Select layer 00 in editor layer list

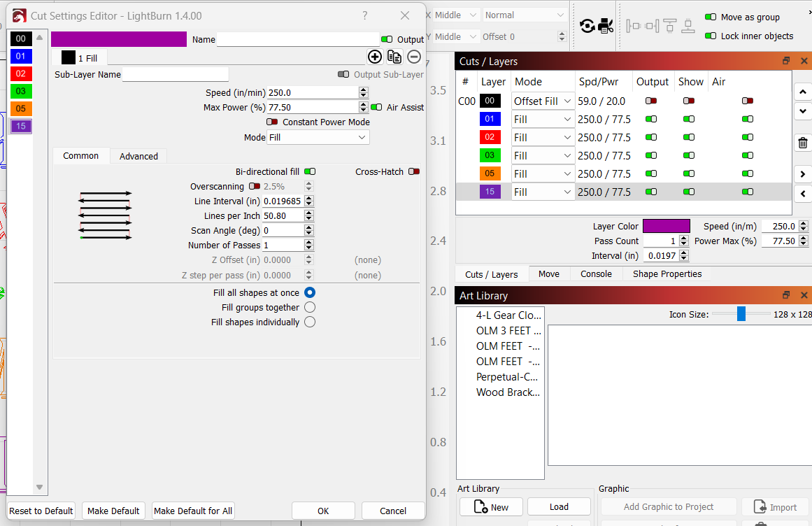coord(21,38)
